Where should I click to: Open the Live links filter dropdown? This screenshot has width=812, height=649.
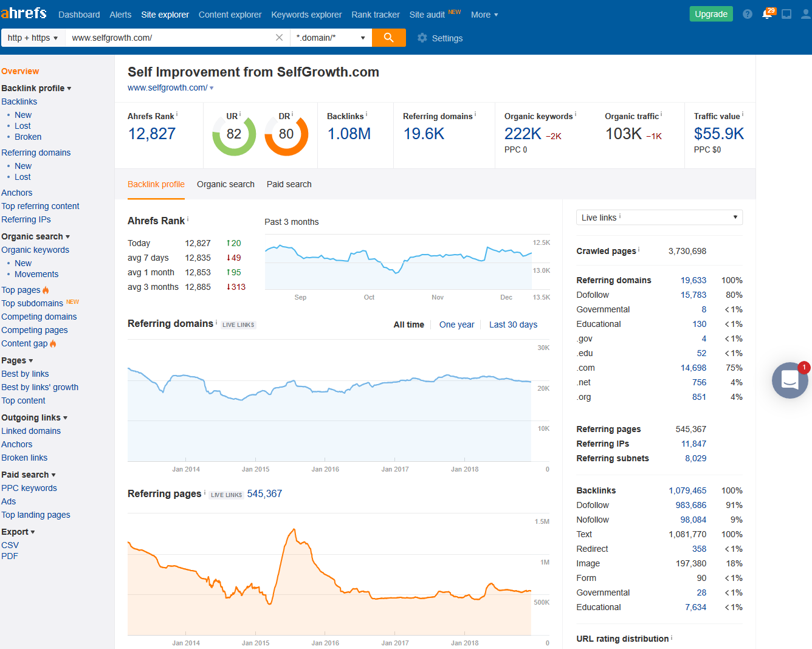[x=659, y=217]
